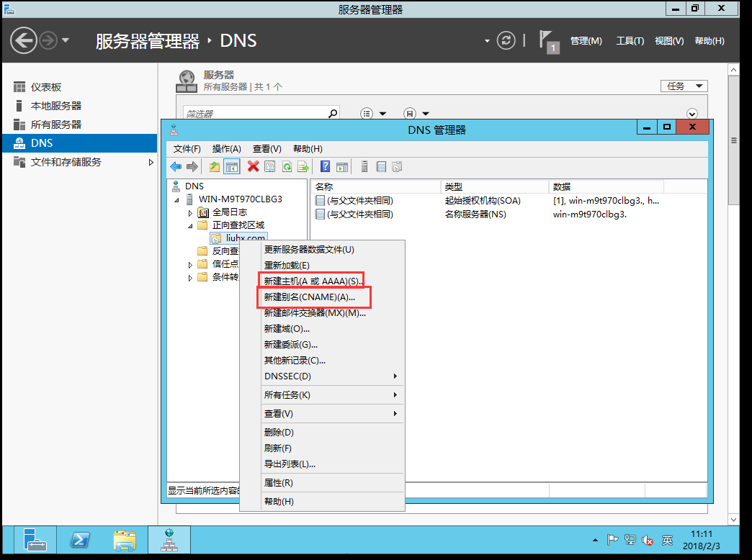Click the 英 input language indicator

667,541
